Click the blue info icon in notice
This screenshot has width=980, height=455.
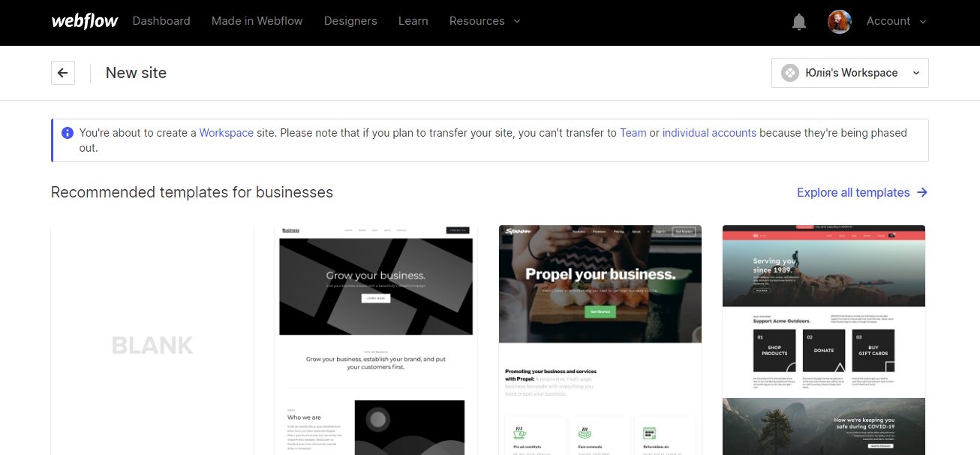point(68,133)
